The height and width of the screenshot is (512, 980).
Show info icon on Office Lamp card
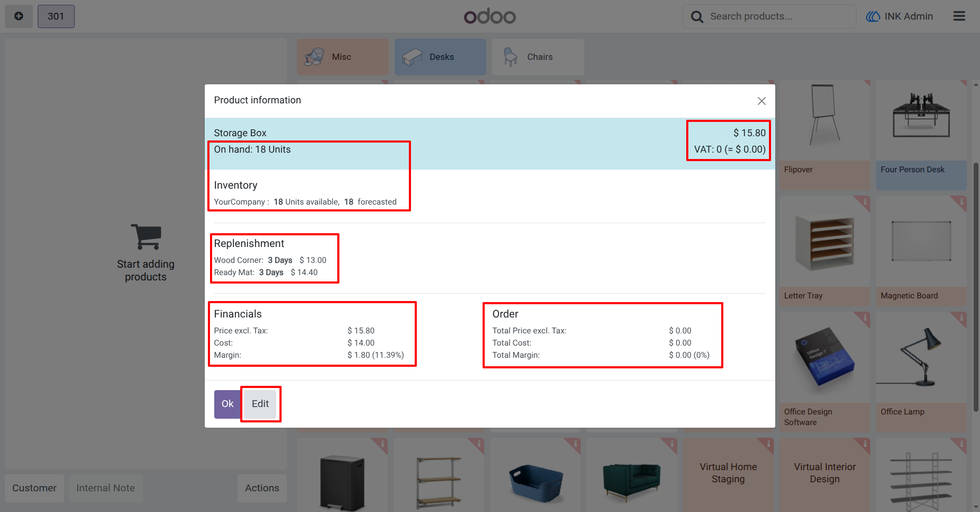[x=961, y=317]
